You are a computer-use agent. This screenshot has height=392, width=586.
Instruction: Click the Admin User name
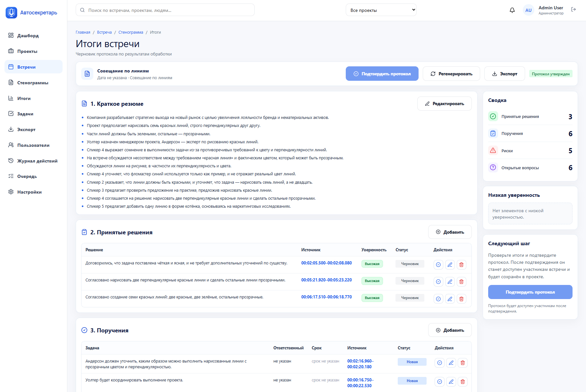point(551,8)
